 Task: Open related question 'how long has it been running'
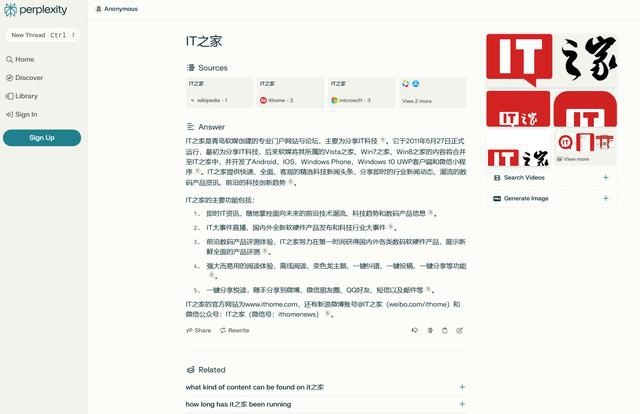click(238, 404)
